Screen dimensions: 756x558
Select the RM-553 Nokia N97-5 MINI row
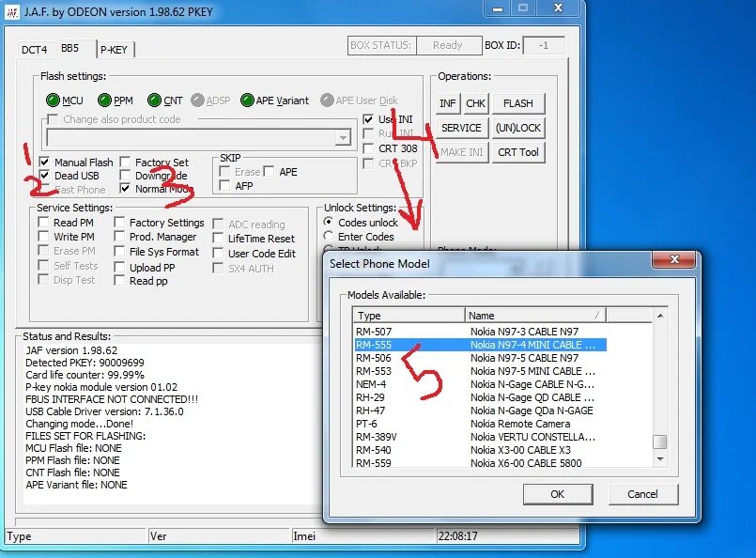point(480,371)
